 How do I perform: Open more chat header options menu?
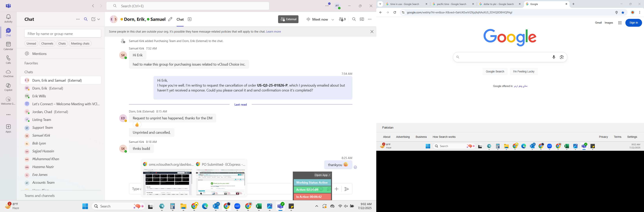tap(370, 19)
